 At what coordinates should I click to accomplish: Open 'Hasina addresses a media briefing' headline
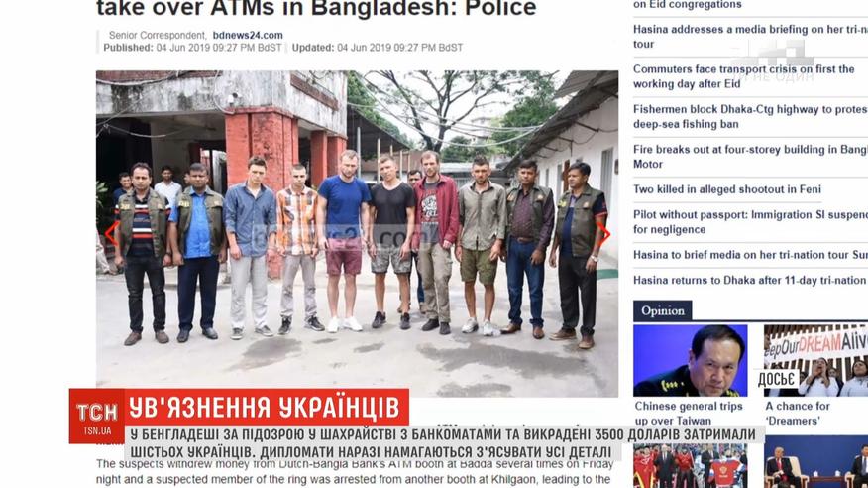[750, 37]
